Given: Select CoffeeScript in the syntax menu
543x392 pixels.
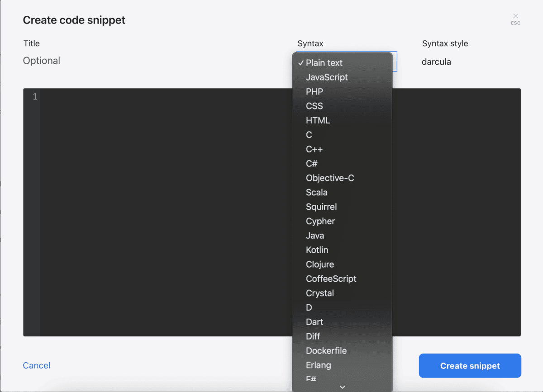Looking at the screenshot, I should pyautogui.click(x=331, y=279).
